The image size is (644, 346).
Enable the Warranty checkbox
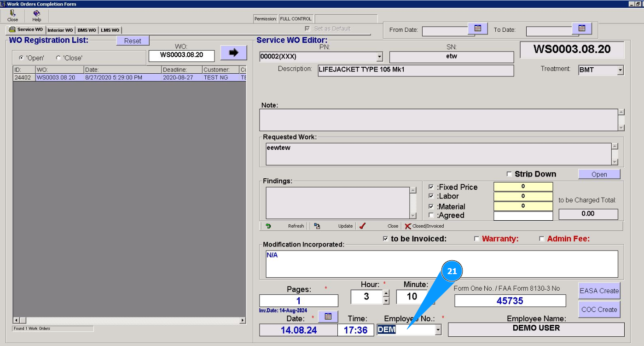[476, 239]
